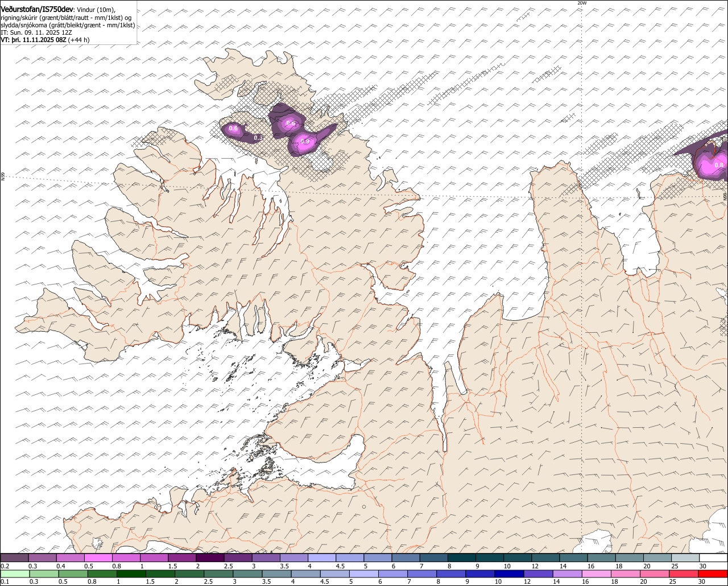728x586 pixels.
Task: Click the white snow swatch at 30
Action: click(x=713, y=558)
